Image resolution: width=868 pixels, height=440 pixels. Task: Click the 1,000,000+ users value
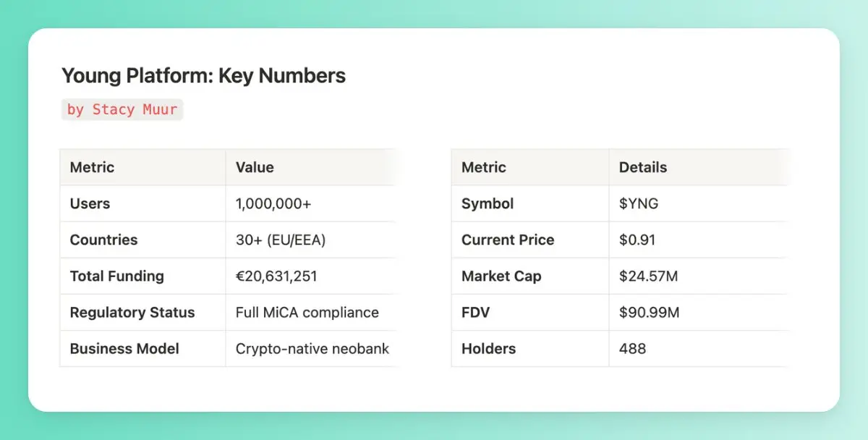coord(273,203)
